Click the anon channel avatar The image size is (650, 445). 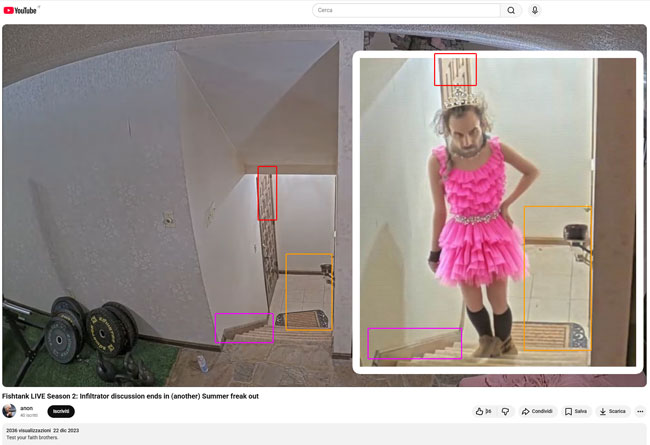pos(9,411)
